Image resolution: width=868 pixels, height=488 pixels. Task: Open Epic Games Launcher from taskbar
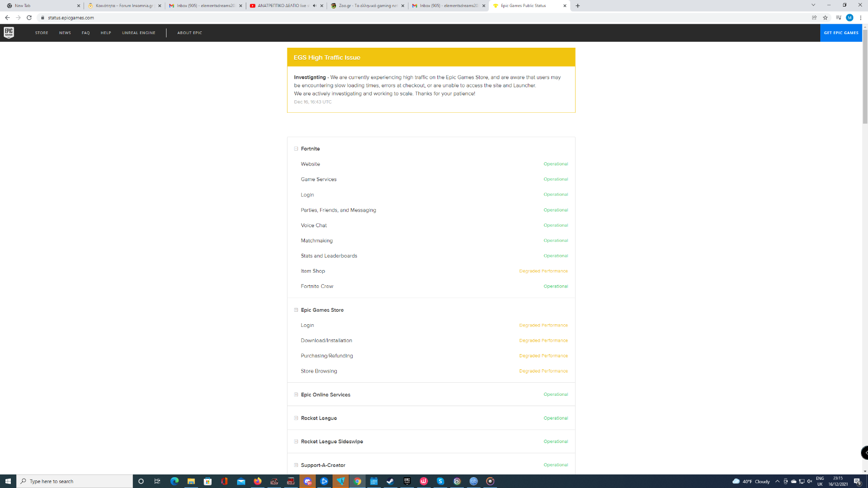pos(407,481)
